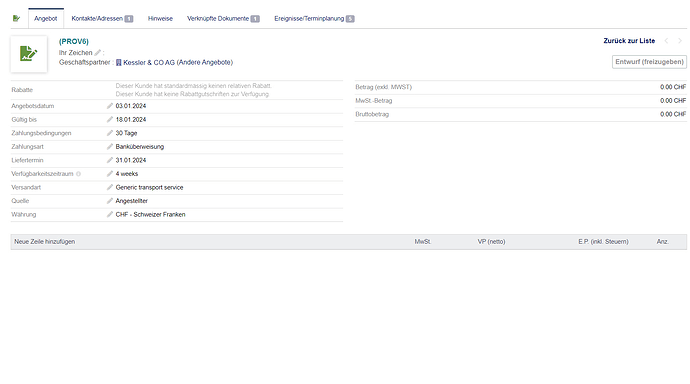Click the date 18.01.2024

pos(131,120)
